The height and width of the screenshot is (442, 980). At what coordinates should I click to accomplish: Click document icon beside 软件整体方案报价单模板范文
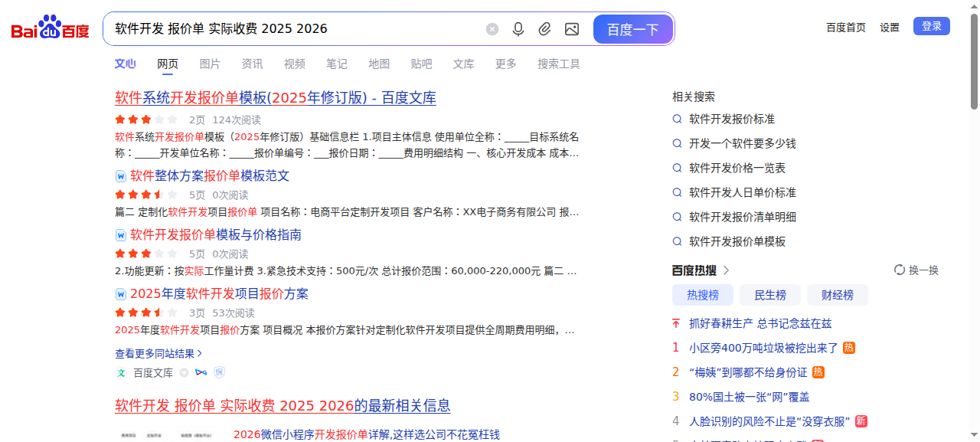click(120, 176)
